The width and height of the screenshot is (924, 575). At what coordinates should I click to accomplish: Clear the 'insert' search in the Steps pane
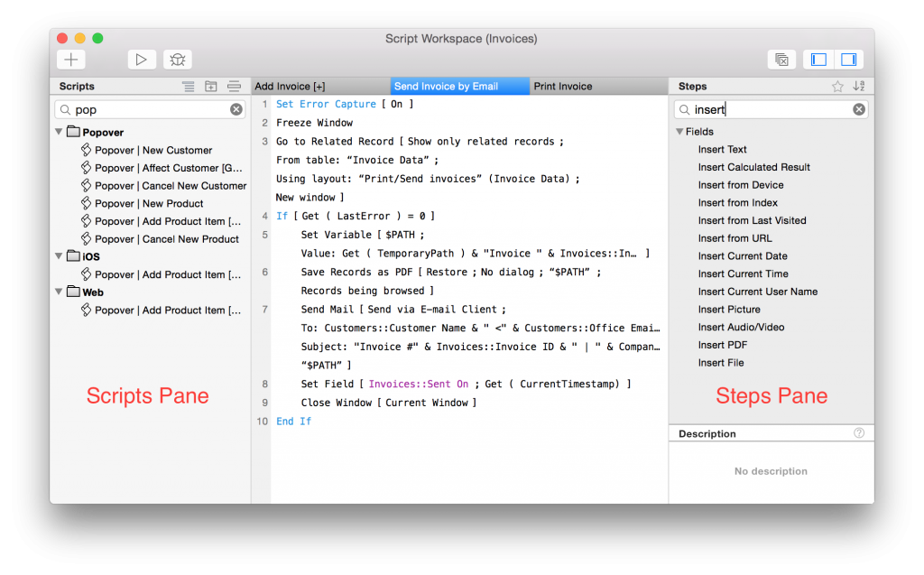tap(857, 108)
